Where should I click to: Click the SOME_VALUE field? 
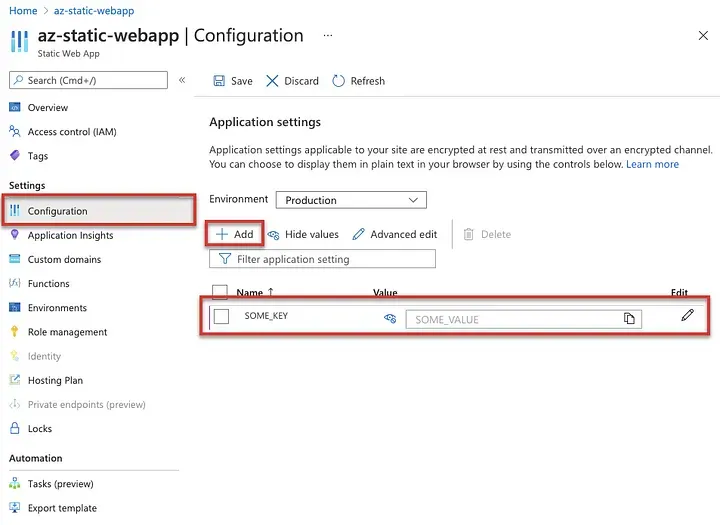(524, 319)
